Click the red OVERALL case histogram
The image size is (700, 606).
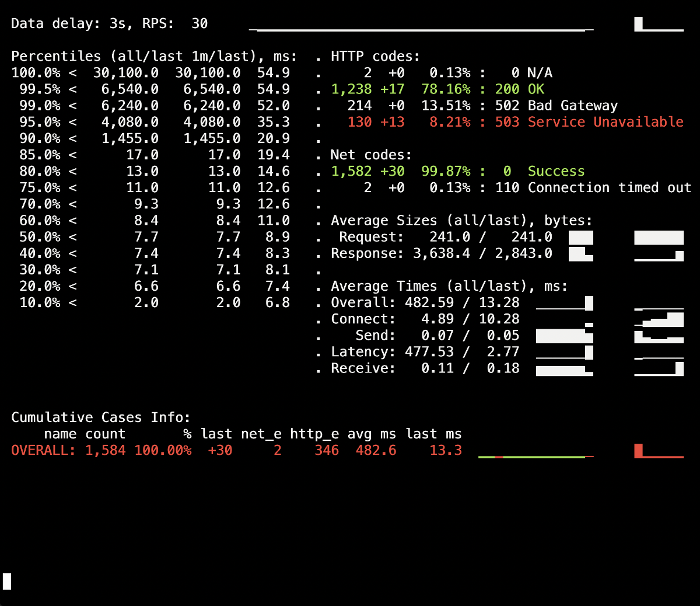coord(658,450)
